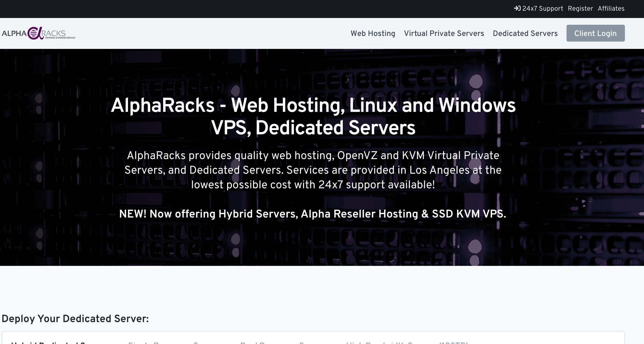Go to the Affiliates page

pos(611,8)
